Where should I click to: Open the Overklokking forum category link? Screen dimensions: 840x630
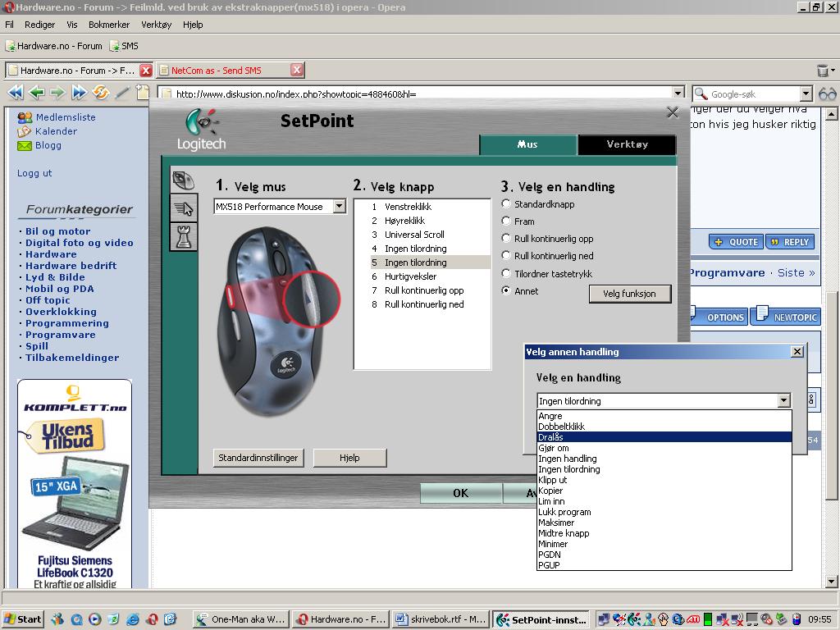pyautogui.click(x=61, y=312)
